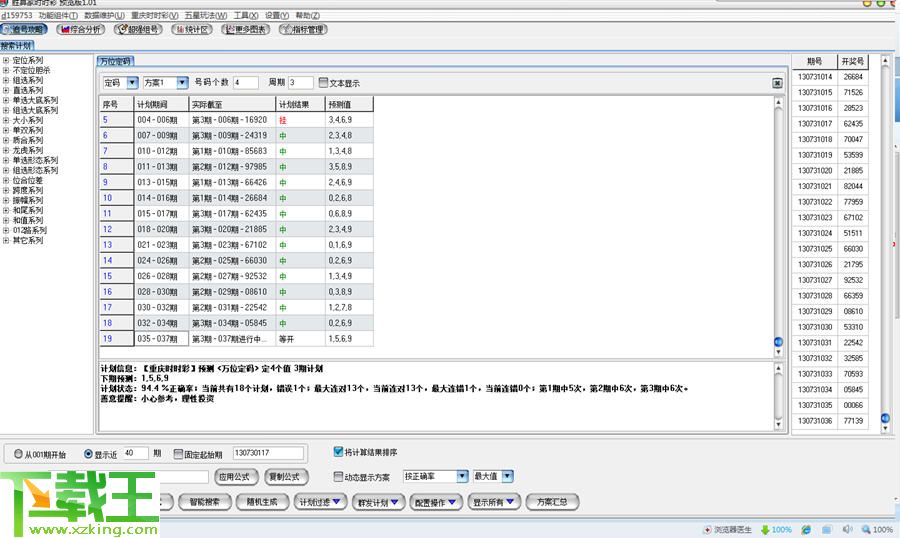Click the 周期 input field
Viewport: 900px width, 538px height.
click(x=300, y=83)
